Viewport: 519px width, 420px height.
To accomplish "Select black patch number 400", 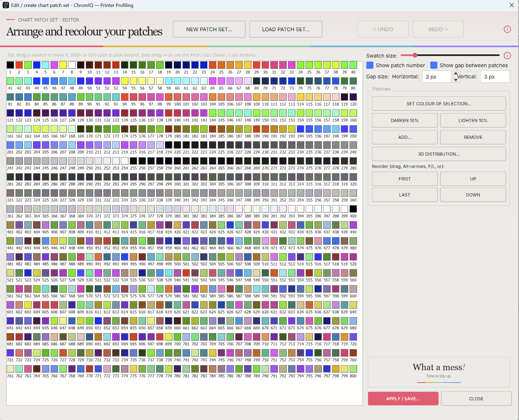I will (353, 208).
